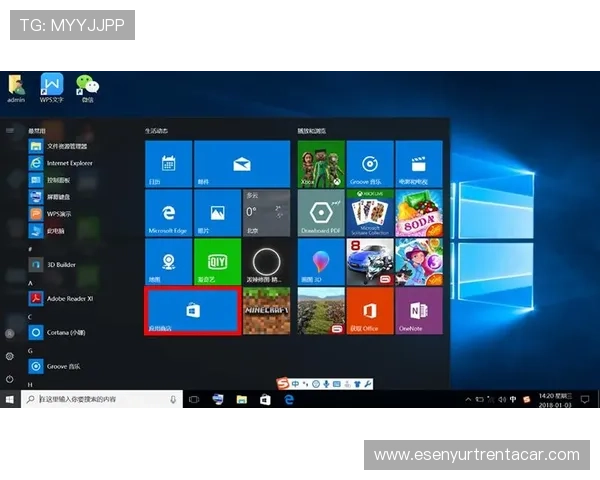
Task: Show hidden tray icons arrow
Action: pos(468,399)
